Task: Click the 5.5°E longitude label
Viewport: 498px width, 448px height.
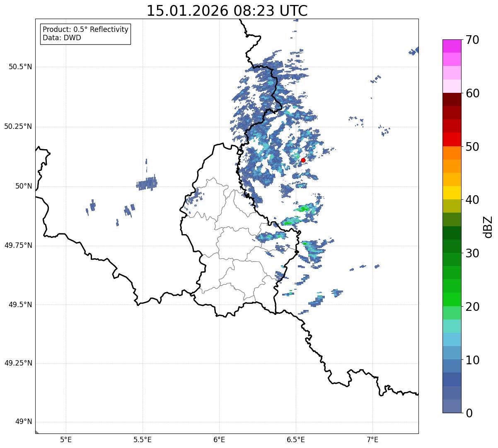Action: (x=143, y=440)
